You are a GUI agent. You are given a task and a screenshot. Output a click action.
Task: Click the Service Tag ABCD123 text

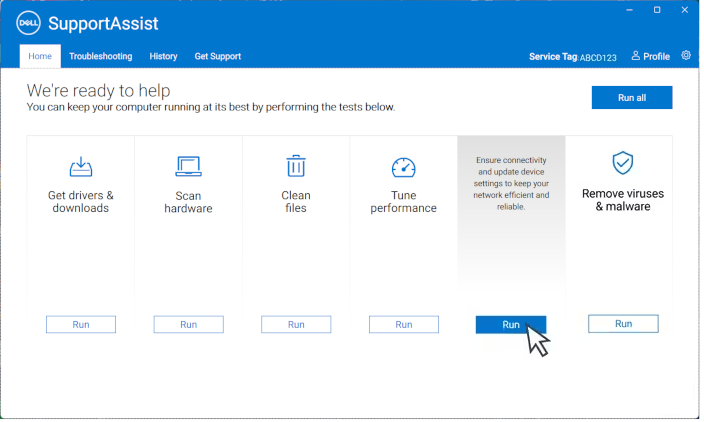[572, 57]
